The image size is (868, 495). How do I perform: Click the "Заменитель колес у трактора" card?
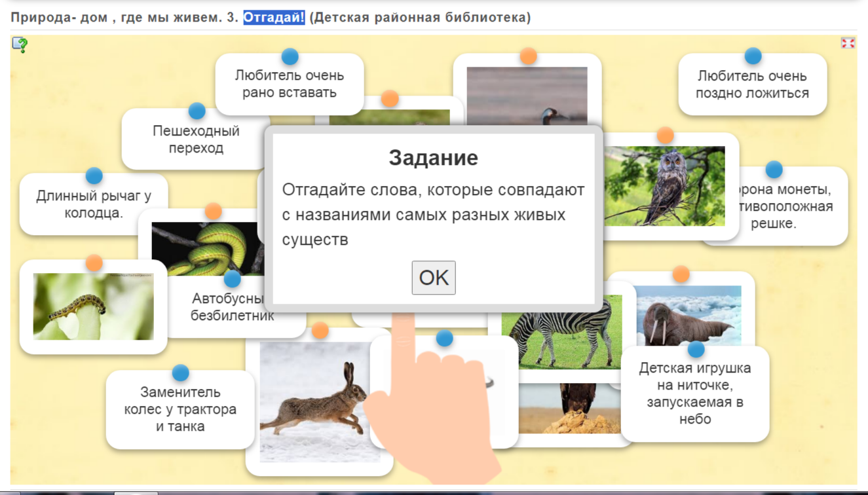(180, 409)
